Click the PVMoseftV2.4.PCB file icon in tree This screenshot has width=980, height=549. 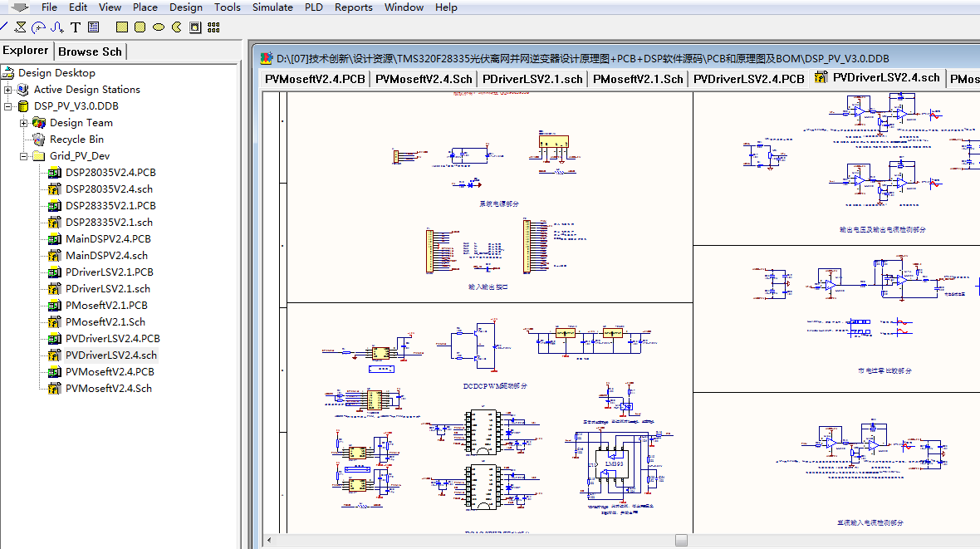(x=54, y=371)
